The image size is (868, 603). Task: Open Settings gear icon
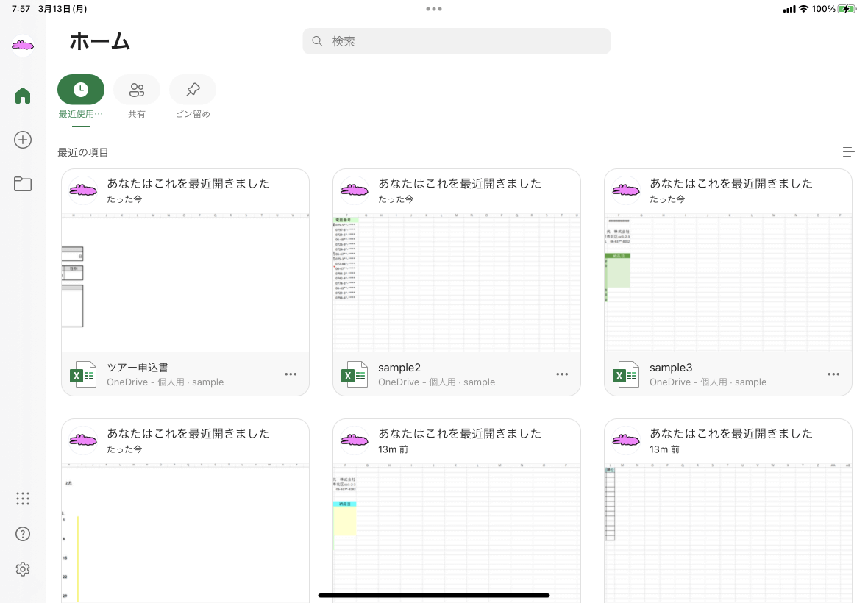(23, 569)
